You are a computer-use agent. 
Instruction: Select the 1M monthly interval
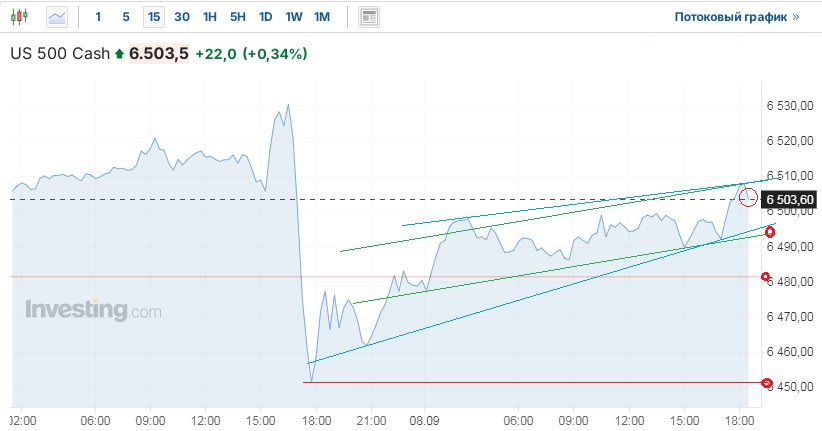pyautogui.click(x=321, y=17)
